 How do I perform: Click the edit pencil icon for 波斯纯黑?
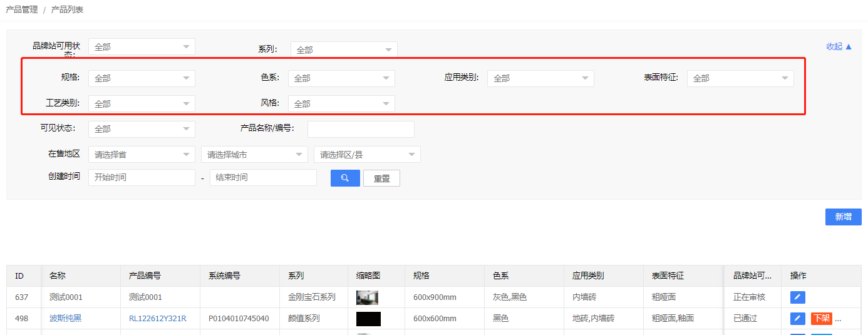(x=797, y=319)
